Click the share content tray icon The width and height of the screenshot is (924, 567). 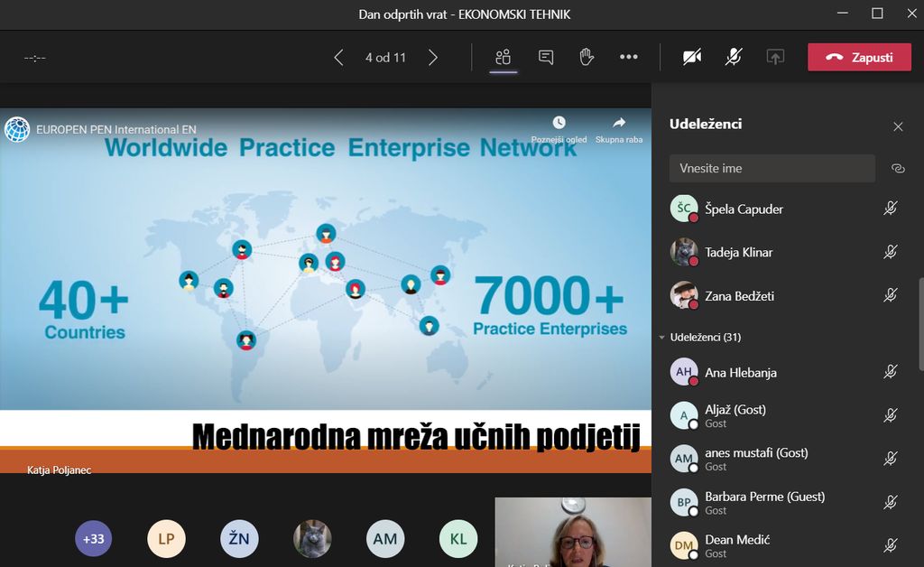point(775,57)
